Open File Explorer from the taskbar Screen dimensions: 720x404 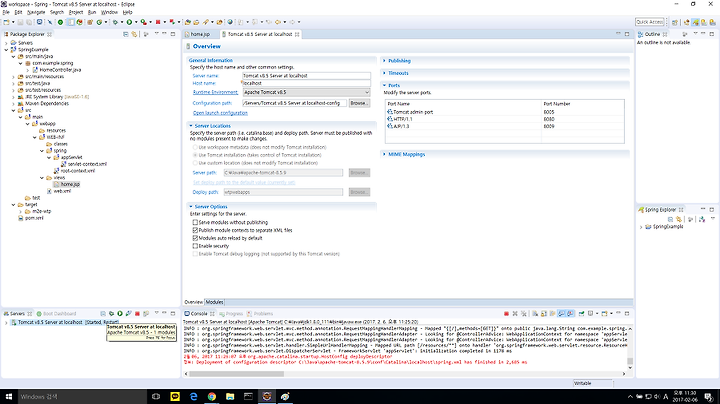coord(230,396)
